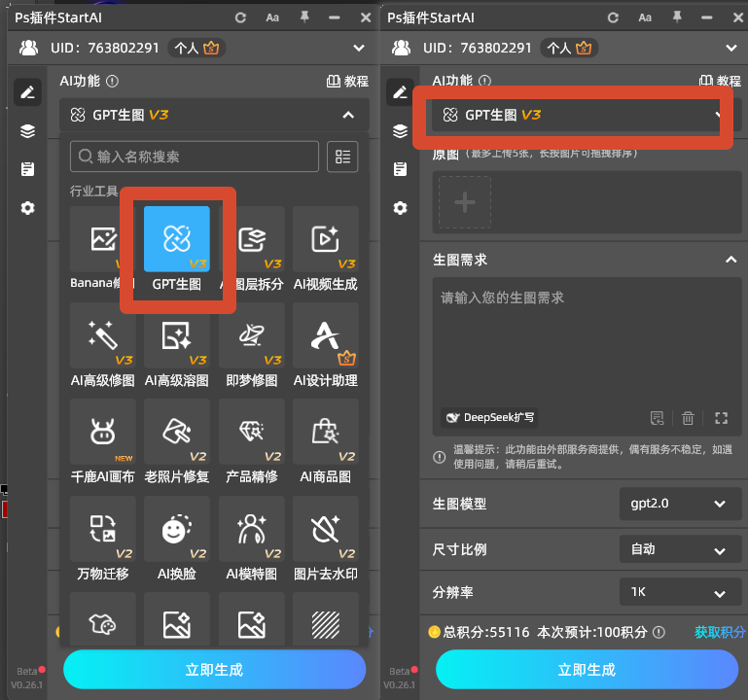The image size is (748, 700).
Task: Click 立即生成 in the right panel
Action: [587, 670]
